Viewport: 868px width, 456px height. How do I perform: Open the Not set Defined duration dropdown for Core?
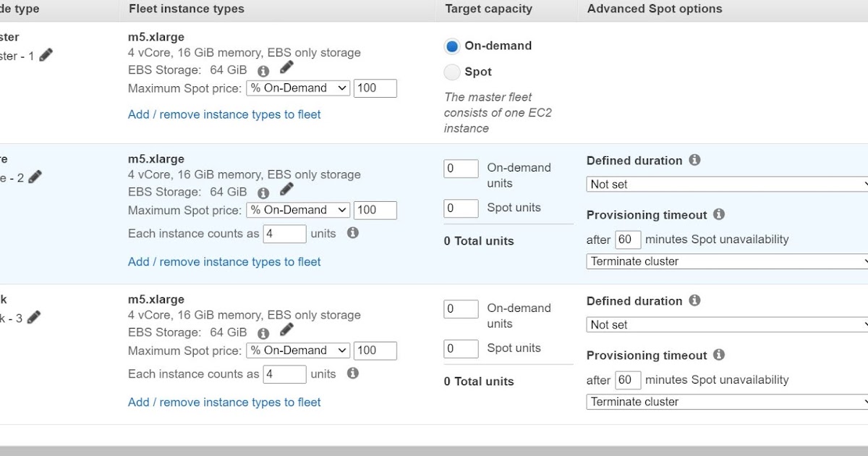(726, 185)
